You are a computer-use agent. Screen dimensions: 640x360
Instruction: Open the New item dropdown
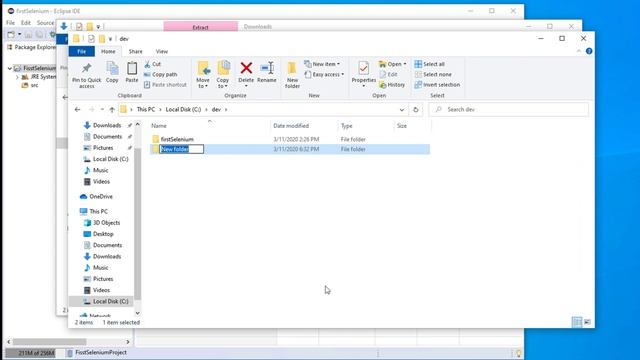322,64
